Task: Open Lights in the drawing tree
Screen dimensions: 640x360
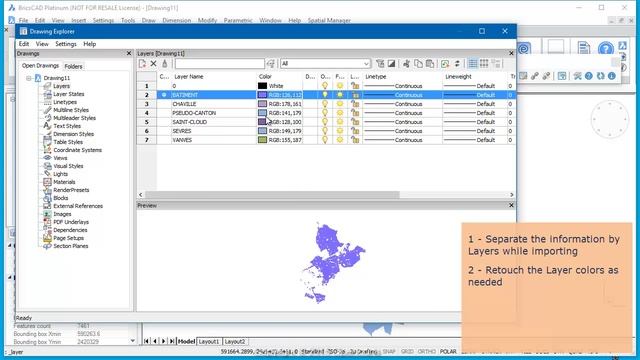Action: 60,174
